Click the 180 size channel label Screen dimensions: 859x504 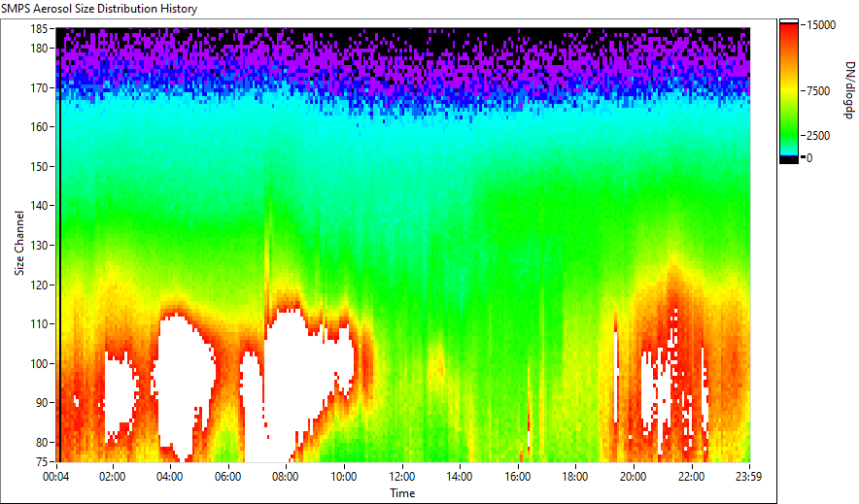tap(39, 49)
